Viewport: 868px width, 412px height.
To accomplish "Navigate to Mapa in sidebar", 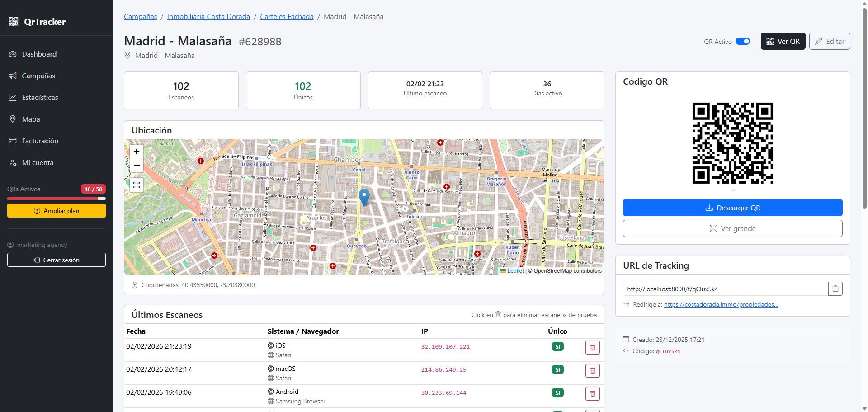I will 31,119.
